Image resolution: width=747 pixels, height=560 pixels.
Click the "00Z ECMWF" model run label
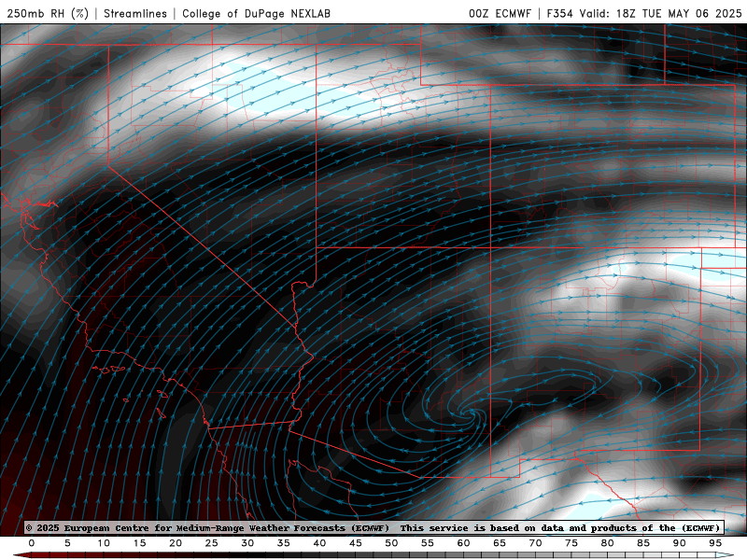click(x=500, y=13)
